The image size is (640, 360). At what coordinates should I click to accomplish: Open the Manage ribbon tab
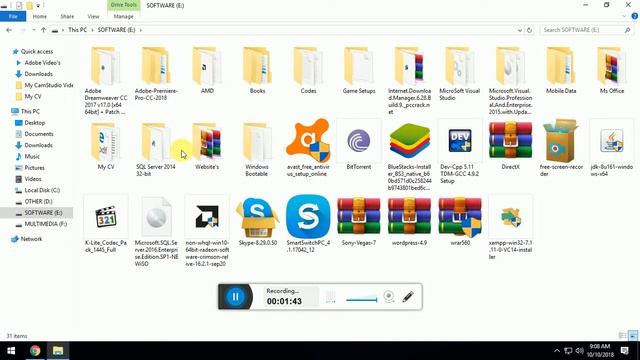124,16
